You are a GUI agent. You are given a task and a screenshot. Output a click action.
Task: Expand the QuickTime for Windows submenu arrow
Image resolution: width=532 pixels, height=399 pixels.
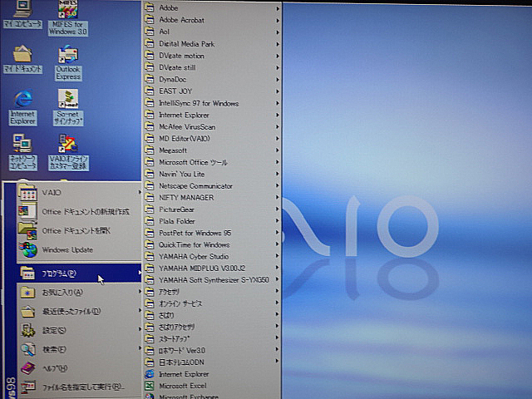[278, 245]
